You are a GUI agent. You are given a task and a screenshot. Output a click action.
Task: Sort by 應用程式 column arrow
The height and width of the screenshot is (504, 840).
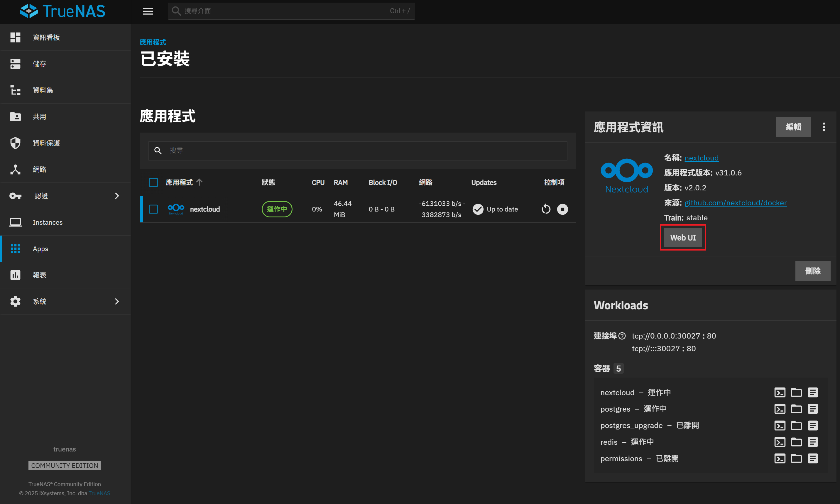[x=200, y=182]
